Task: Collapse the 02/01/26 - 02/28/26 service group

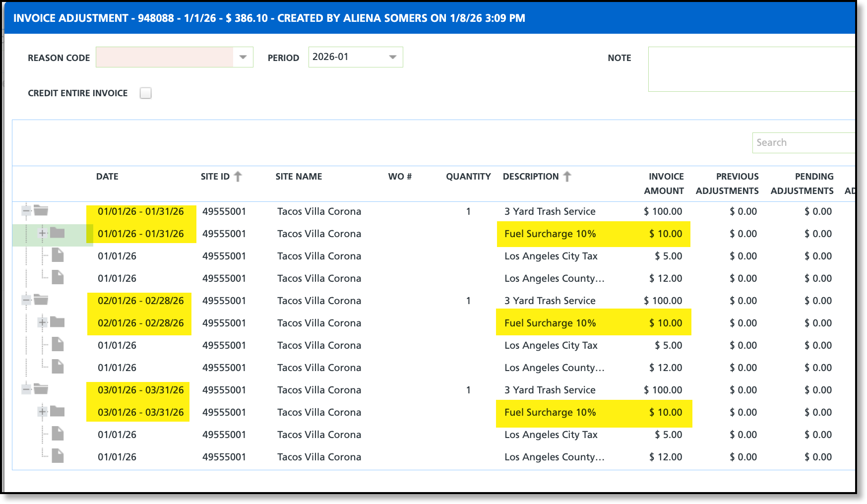Action: click(26, 300)
